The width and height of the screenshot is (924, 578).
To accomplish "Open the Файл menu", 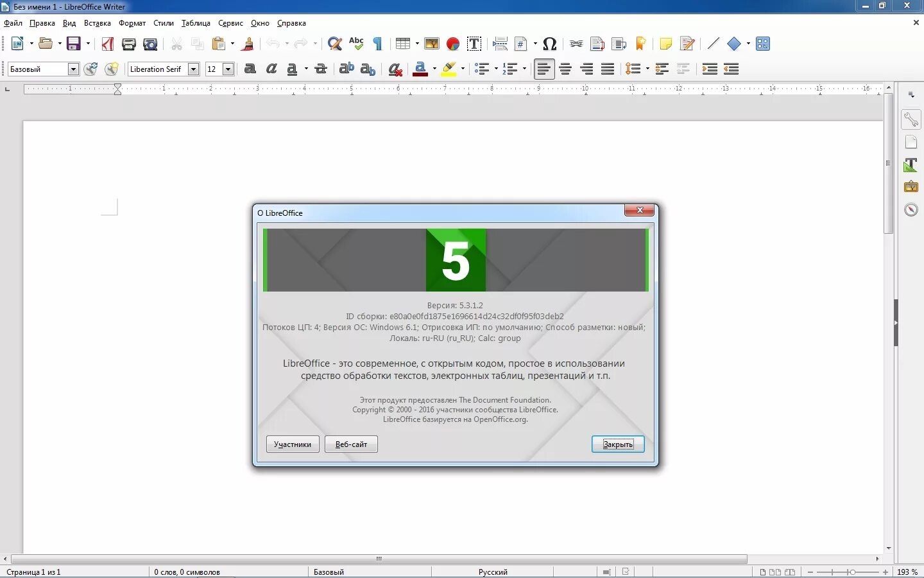I will point(13,23).
